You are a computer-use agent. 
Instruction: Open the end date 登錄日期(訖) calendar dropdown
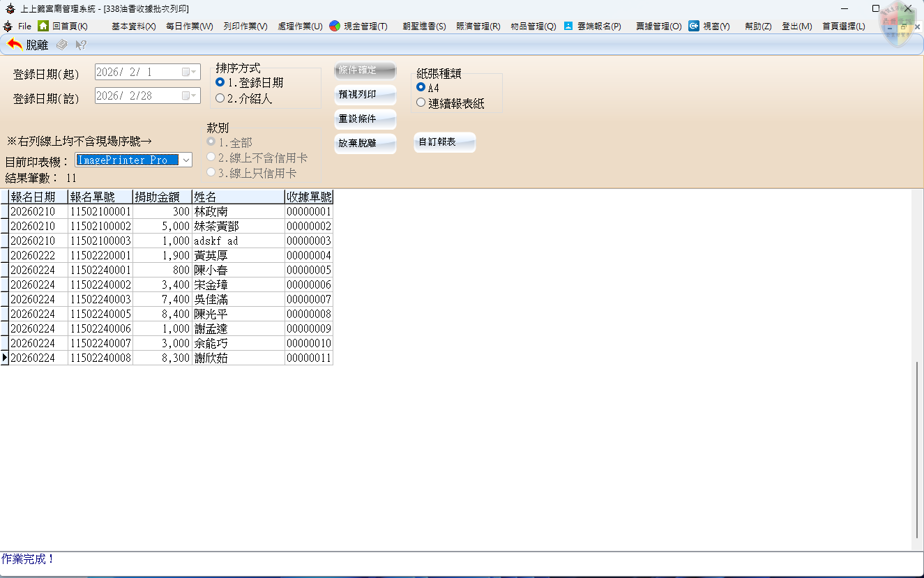189,96
